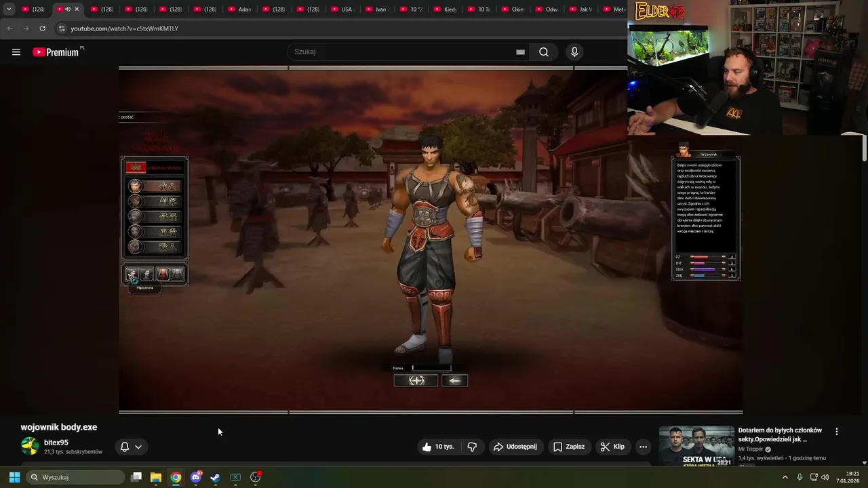Open Steam from taskbar
The width and height of the screenshot is (868, 488).
[216, 477]
